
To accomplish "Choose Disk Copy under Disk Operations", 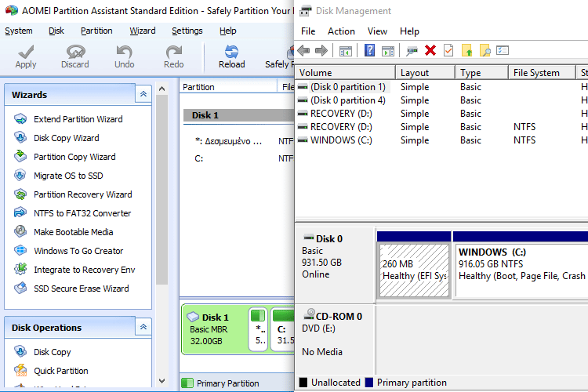I will tap(52, 351).
